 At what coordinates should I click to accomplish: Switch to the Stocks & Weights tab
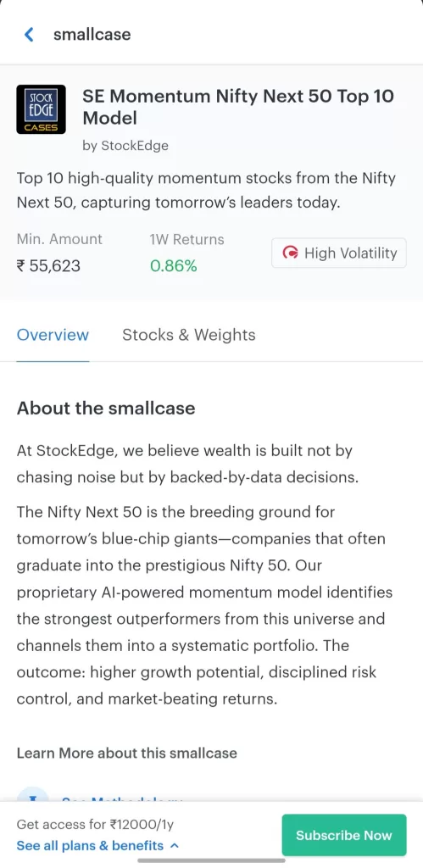tap(189, 335)
